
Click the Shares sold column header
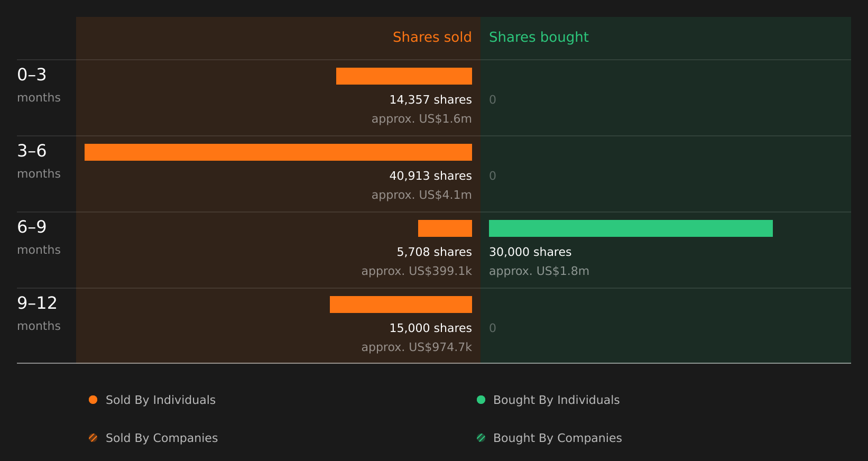point(432,37)
